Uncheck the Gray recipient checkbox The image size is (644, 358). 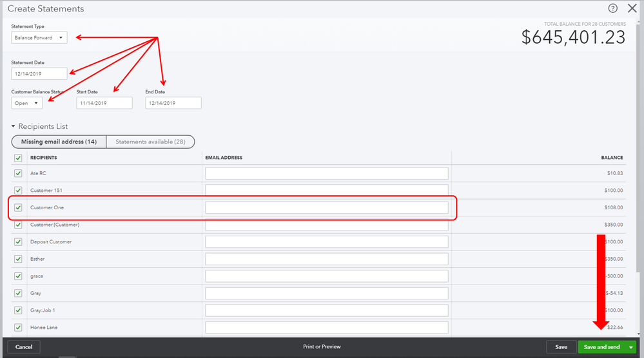pyautogui.click(x=18, y=293)
